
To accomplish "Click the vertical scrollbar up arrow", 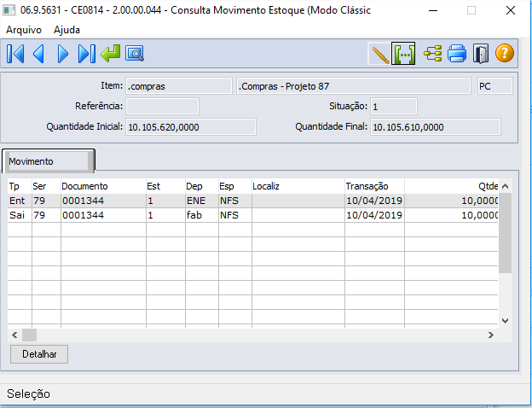I will pos(506,186).
